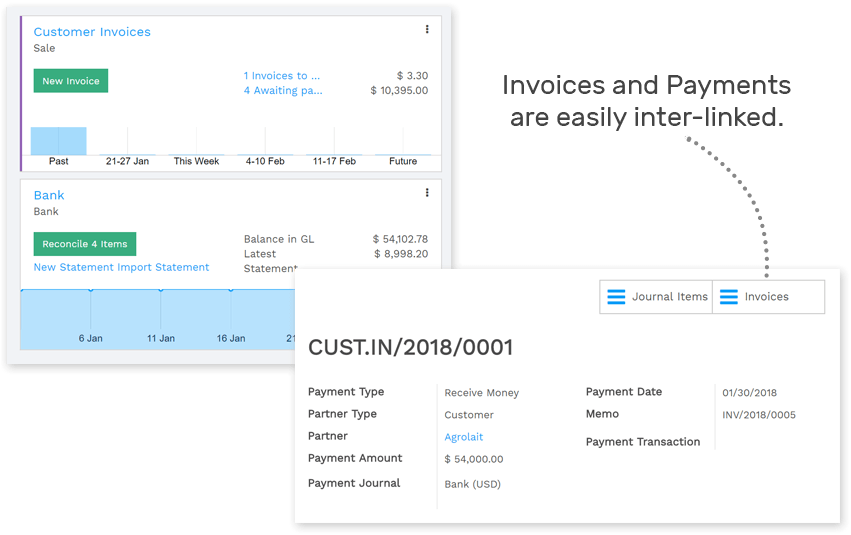
Task: Click the New Invoice button
Action: (x=70, y=81)
